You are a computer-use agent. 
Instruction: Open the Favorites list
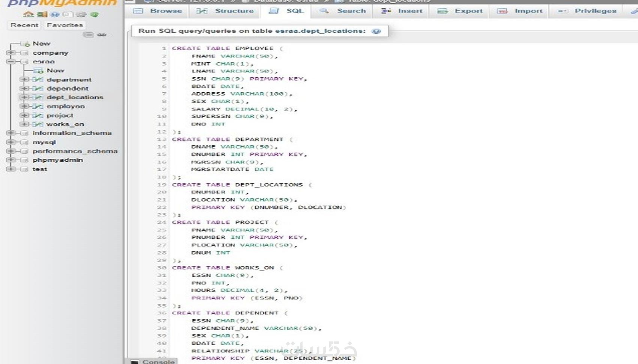point(65,25)
